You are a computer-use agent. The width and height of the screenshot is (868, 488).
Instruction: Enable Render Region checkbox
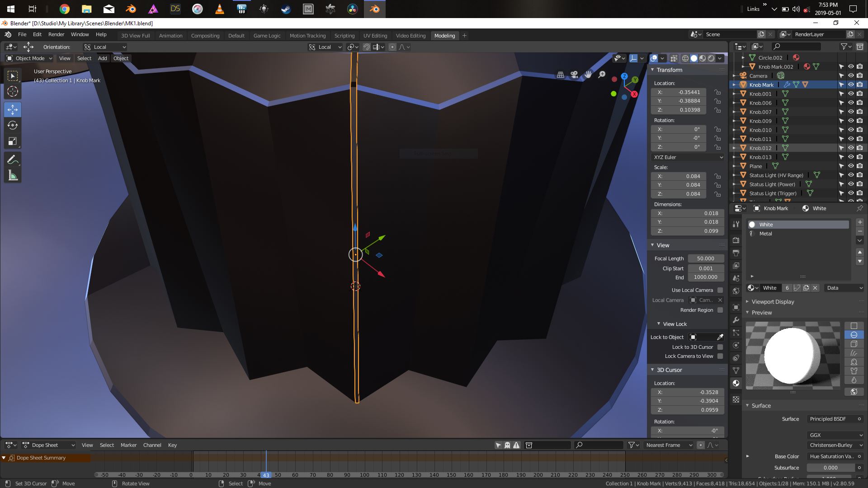tap(720, 310)
